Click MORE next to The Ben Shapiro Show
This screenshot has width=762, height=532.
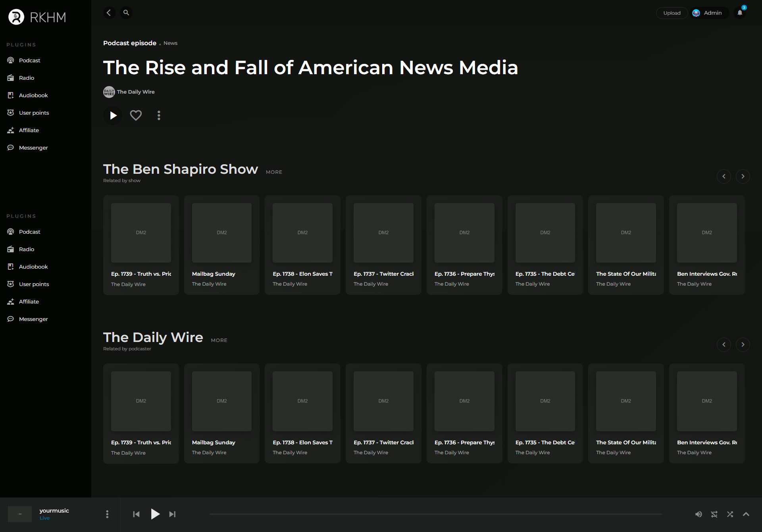pyautogui.click(x=274, y=172)
